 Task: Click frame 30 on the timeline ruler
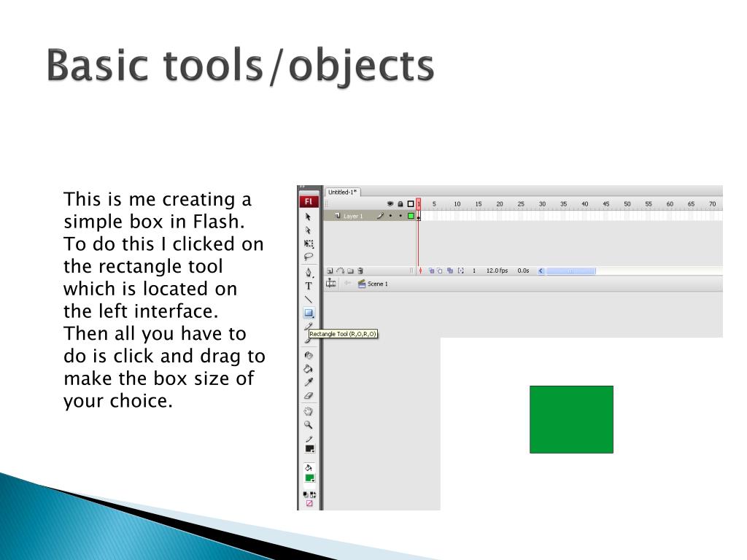542,204
